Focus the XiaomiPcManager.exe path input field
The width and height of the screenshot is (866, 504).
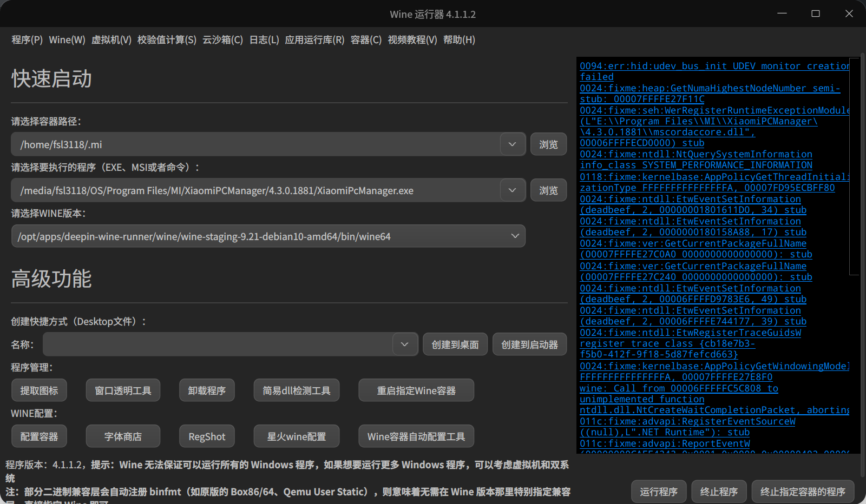pos(255,190)
